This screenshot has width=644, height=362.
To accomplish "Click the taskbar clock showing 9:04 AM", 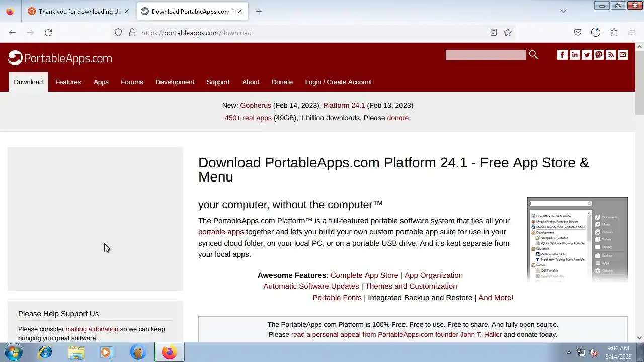I will (618, 352).
